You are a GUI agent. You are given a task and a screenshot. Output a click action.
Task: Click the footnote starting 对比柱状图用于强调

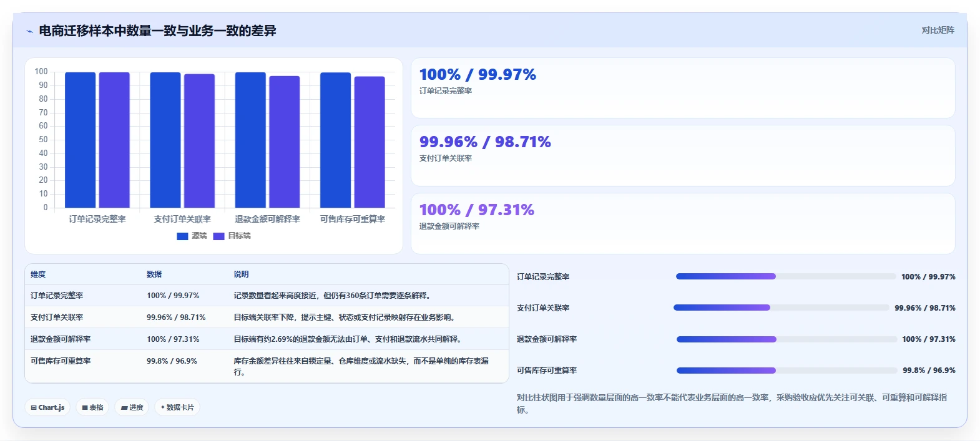[732, 404]
